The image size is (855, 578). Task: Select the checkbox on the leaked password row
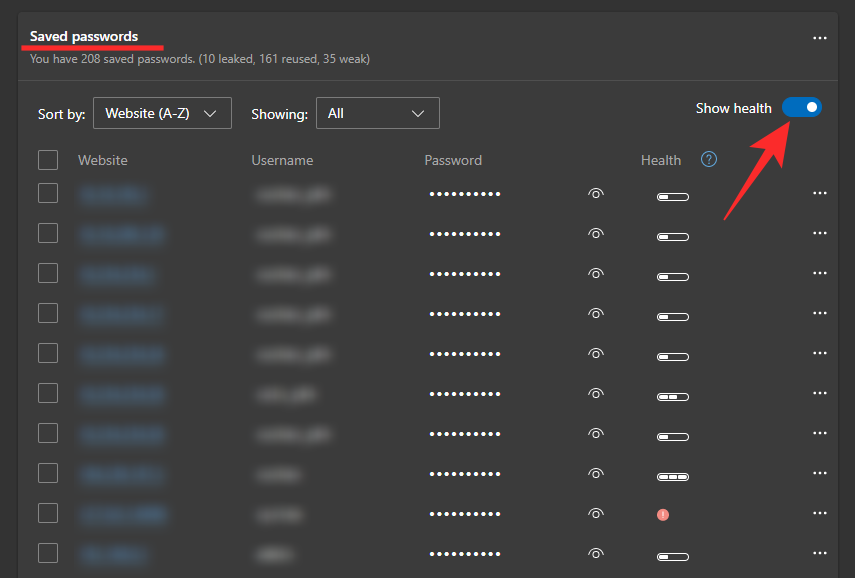click(48, 514)
